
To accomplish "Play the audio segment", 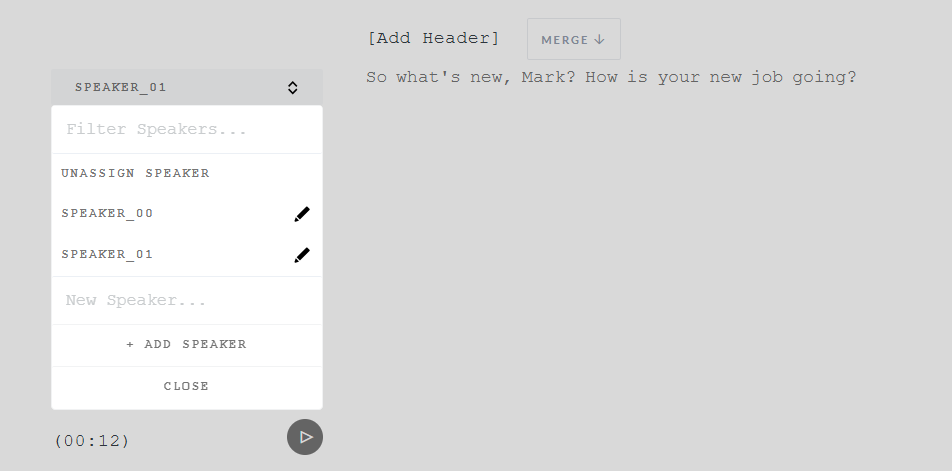I will click(305, 437).
